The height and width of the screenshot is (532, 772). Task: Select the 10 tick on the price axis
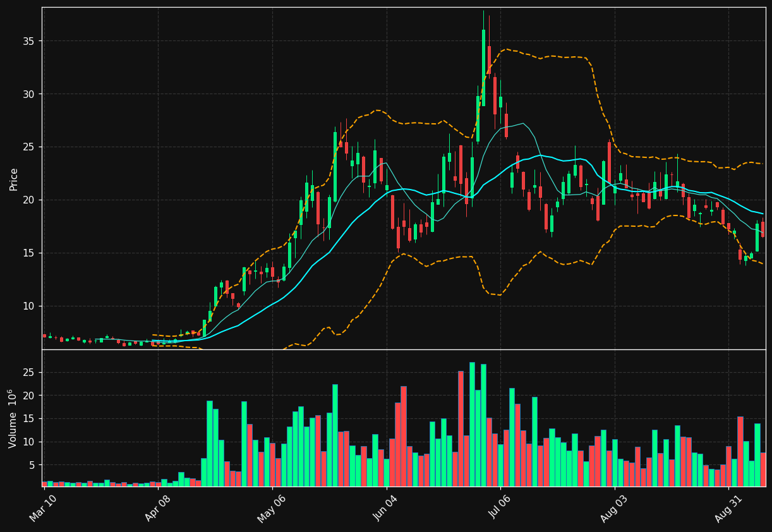(29, 306)
